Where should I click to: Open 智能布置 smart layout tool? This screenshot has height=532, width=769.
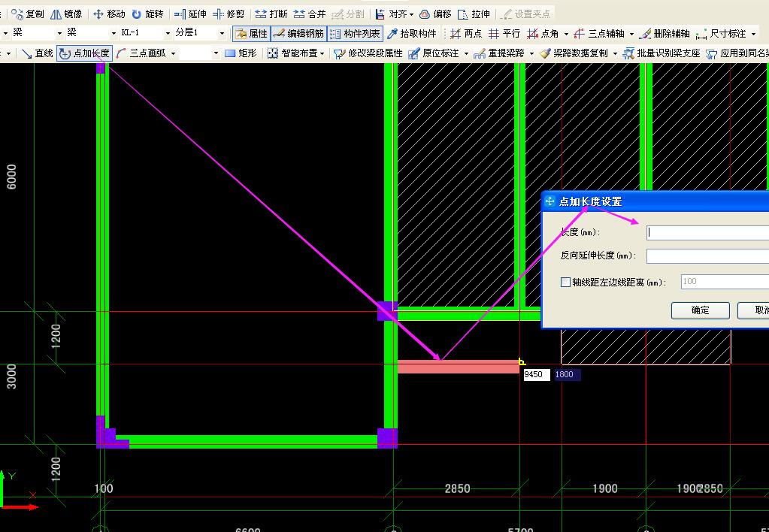click(x=292, y=53)
